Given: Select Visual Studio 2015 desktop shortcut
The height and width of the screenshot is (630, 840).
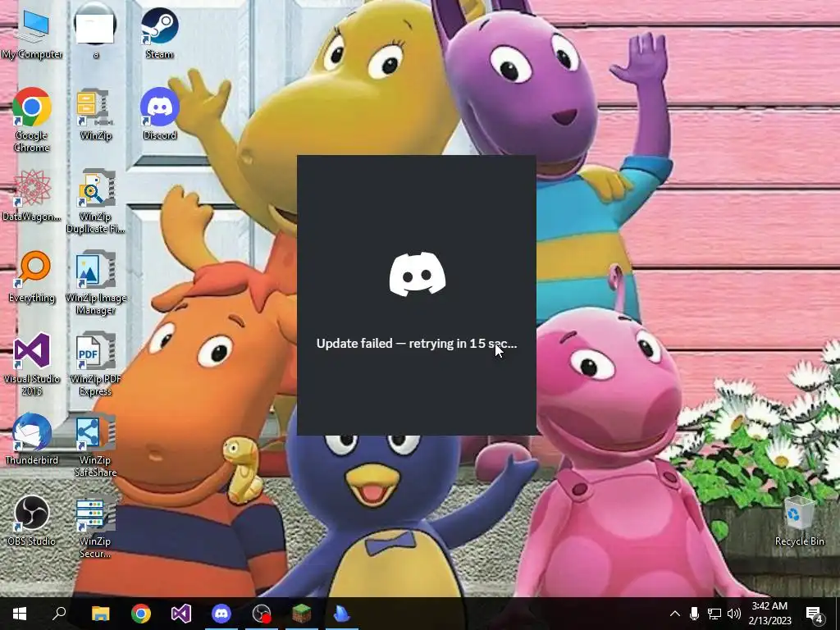Looking at the screenshot, I should 32,364.
